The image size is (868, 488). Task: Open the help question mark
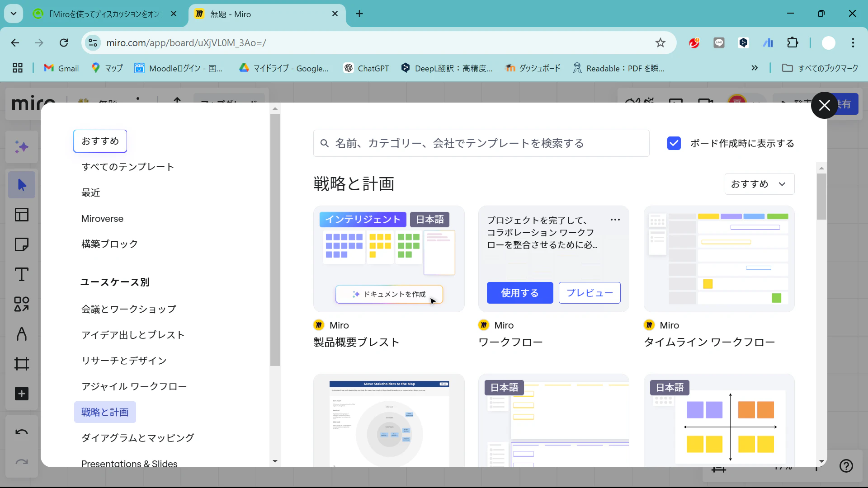point(846,466)
